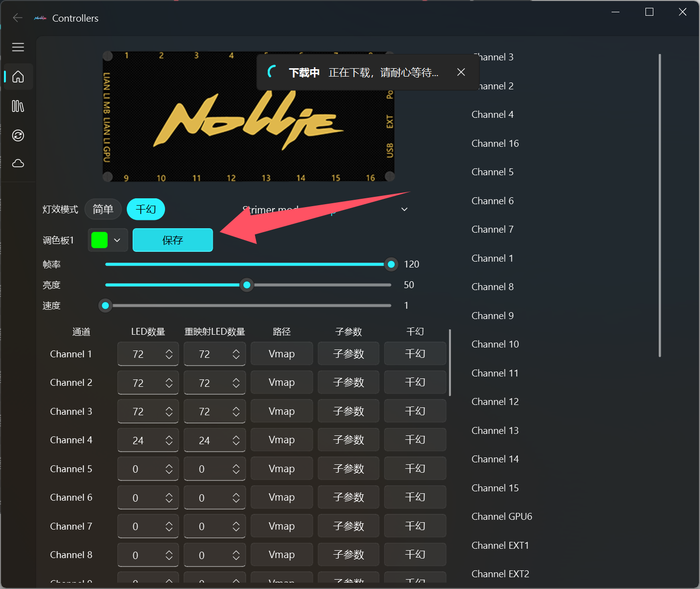Click Channel 3 remapped LED count stepper

click(236, 412)
